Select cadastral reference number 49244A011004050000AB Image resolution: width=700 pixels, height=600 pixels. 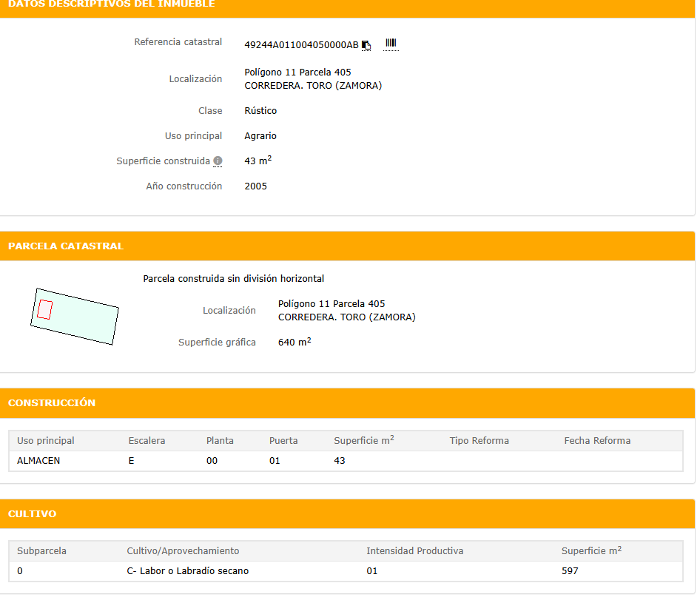[301, 45]
